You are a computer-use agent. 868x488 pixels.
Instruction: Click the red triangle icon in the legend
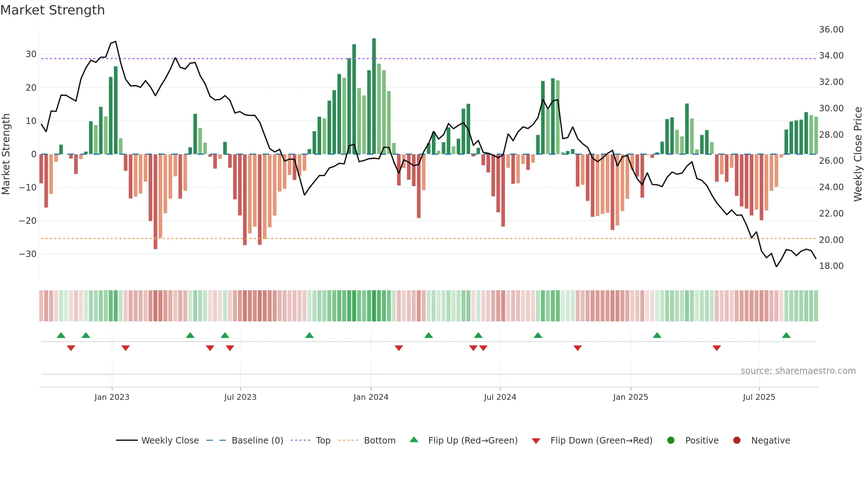click(x=536, y=441)
